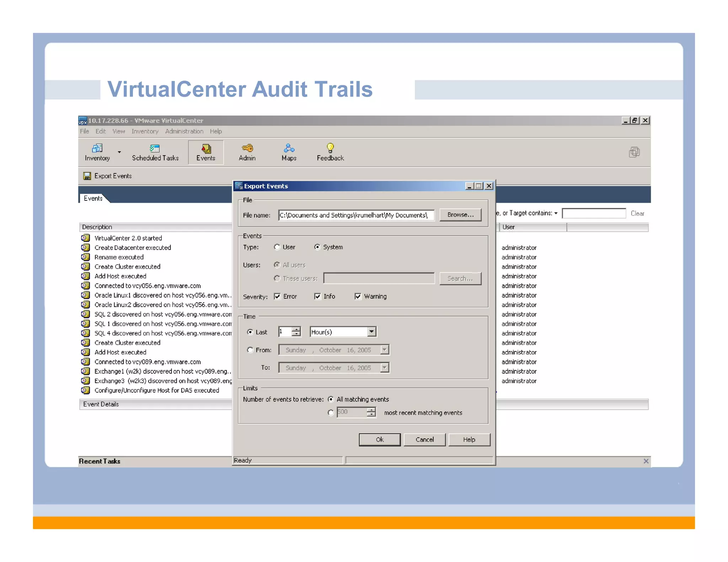
Task: Choose the These users radio option
Action: point(277,279)
